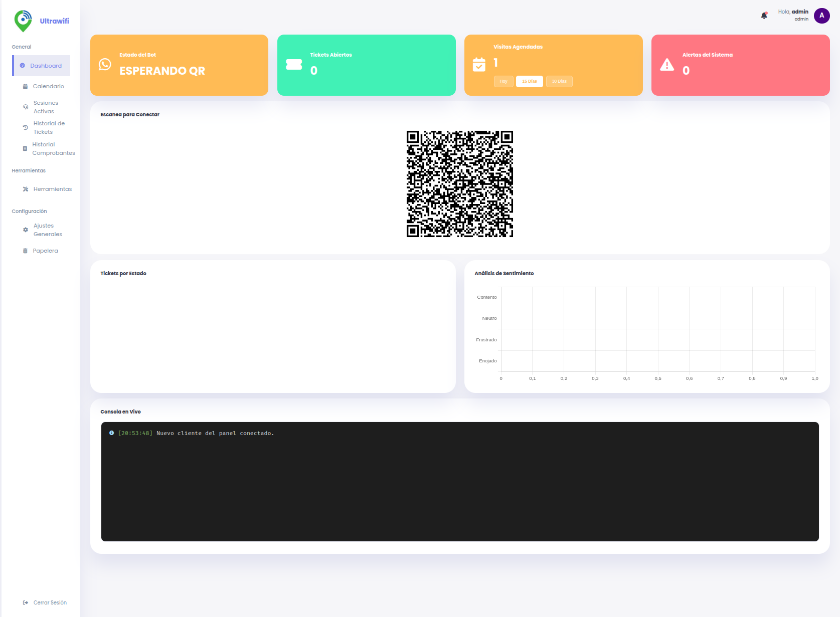Screen dimensions: 840x617
Task: Open Historial de Tickets
Action: tap(49, 128)
